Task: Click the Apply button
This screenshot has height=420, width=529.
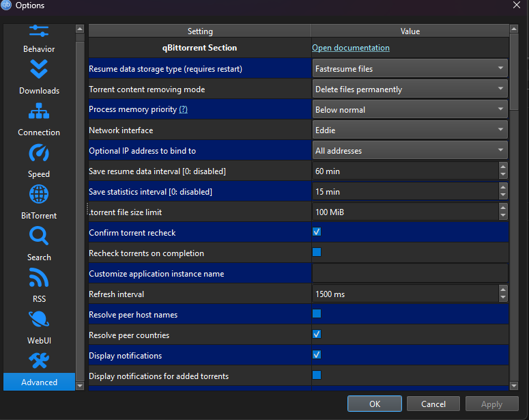Action: [x=491, y=404]
